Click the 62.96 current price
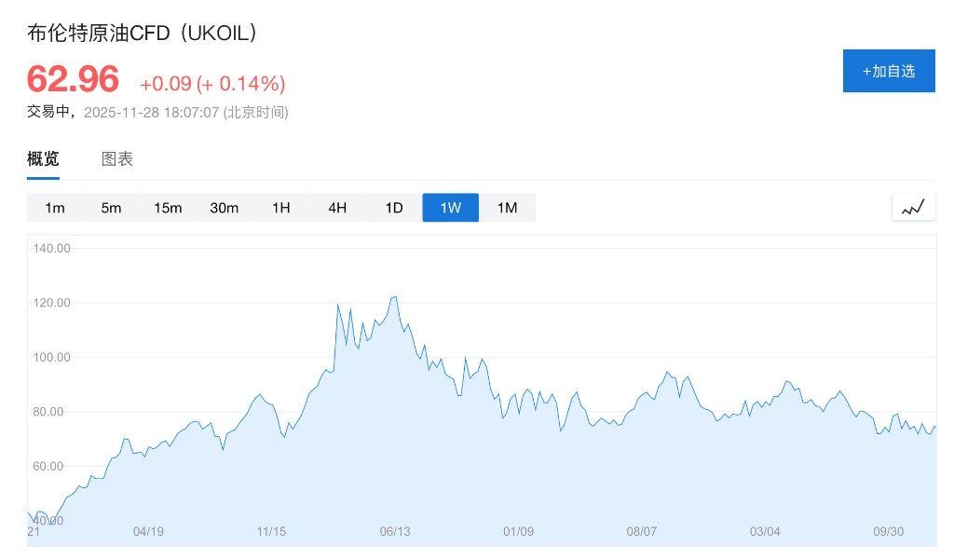The width and height of the screenshot is (954, 560). (x=73, y=79)
